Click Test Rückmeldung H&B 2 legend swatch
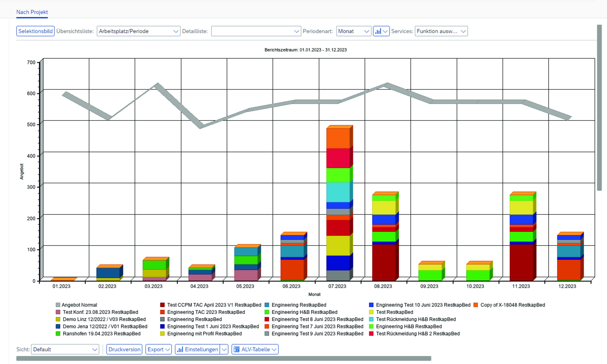Image resolution: width=607 pixels, height=364 pixels. [371, 334]
